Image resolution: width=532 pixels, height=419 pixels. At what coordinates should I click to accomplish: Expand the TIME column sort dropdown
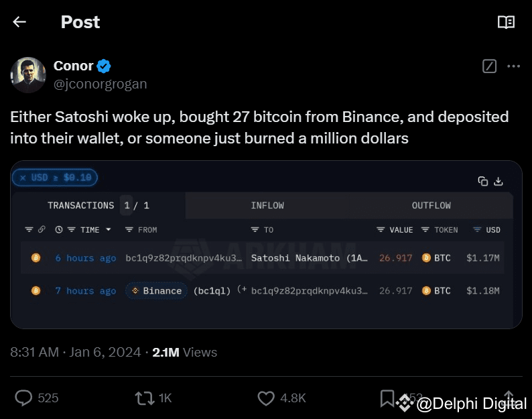coord(108,230)
